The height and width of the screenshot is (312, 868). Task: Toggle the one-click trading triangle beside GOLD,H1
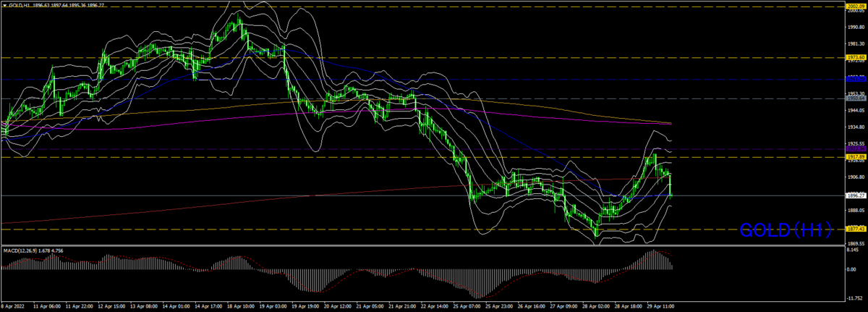click(4, 4)
